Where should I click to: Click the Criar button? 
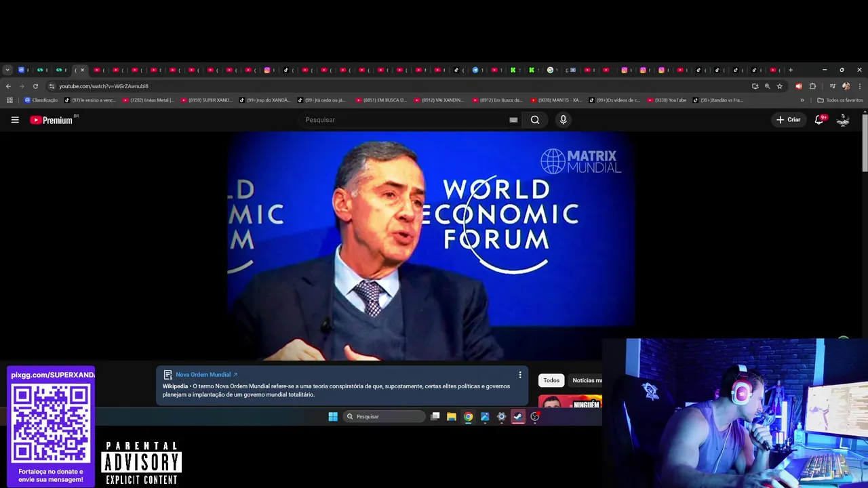pyautogui.click(x=789, y=120)
